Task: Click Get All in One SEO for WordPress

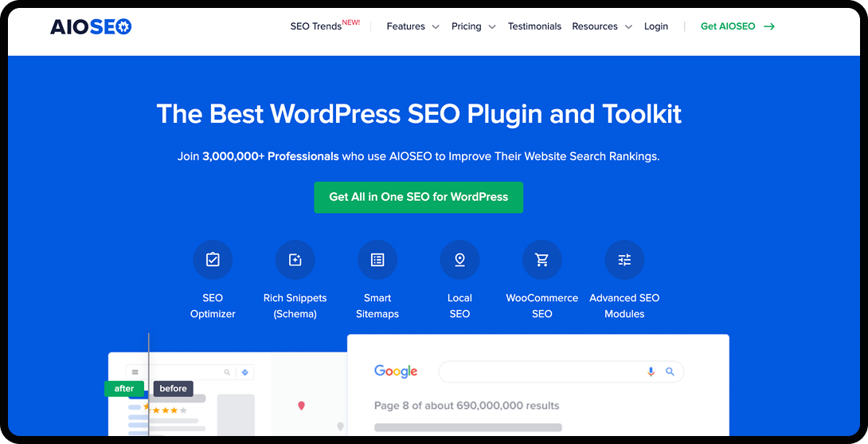Action: point(419,197)
